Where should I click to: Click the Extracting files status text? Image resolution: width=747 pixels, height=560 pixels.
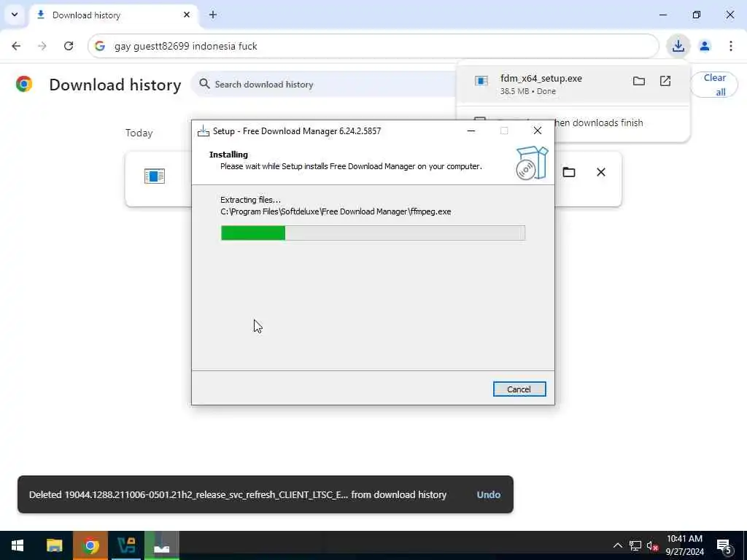pyautogui.click(x=251, y=200)
